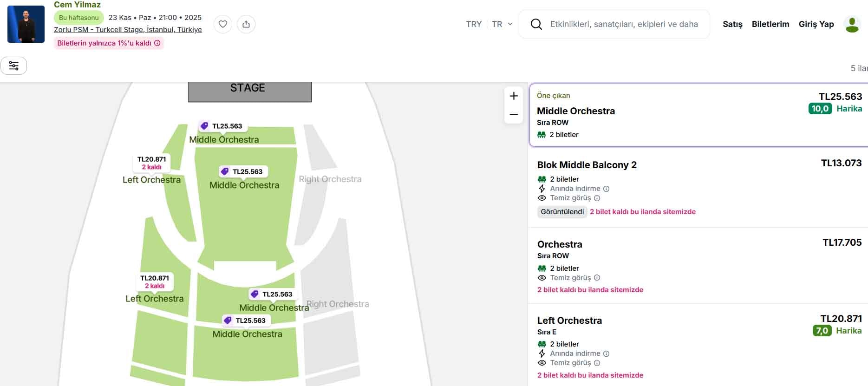
Task: Select the featured Middle Orchestra TL25.563 listing
Action: point(697,115)
